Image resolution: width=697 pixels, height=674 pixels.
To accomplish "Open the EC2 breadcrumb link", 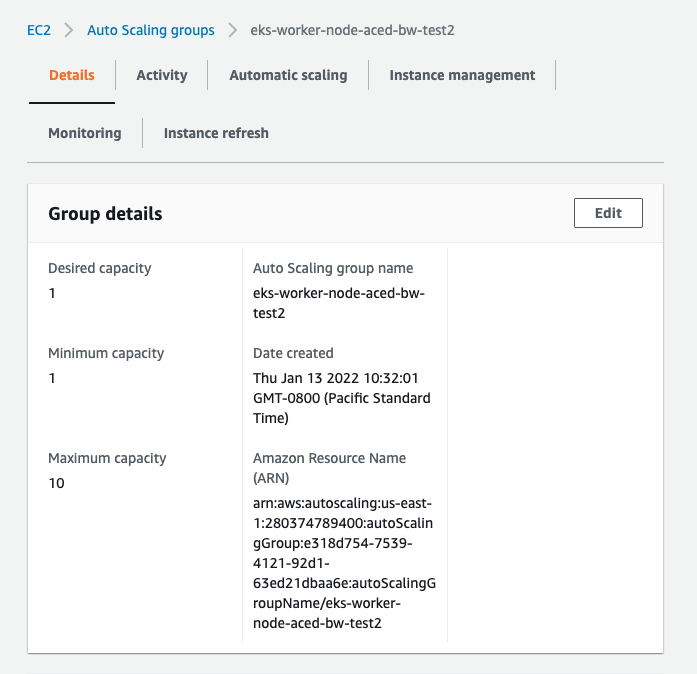I will pyautogui.click(x=39, y=30).
